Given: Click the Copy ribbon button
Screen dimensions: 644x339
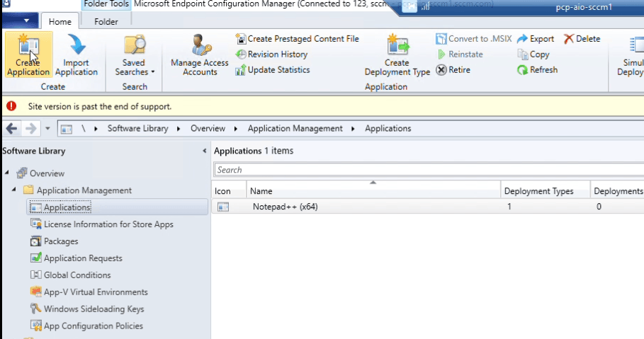Looking at the screenshot, I should (x=533, y=54).
